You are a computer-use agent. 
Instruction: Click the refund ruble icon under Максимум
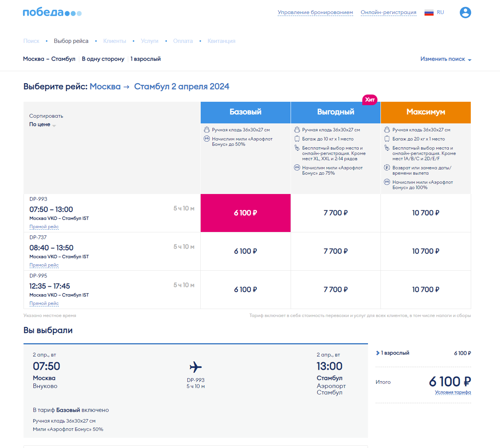tap(387, 168)
